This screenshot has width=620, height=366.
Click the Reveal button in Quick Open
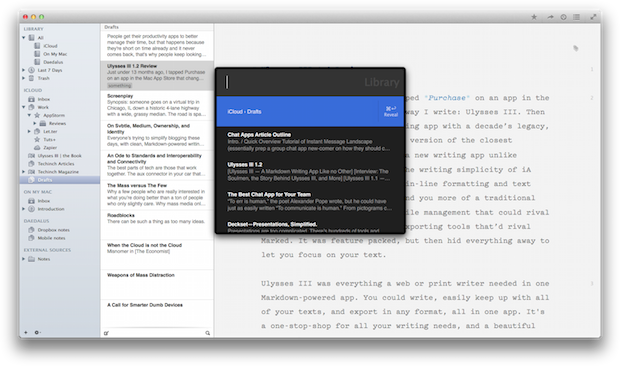point(391,111)
